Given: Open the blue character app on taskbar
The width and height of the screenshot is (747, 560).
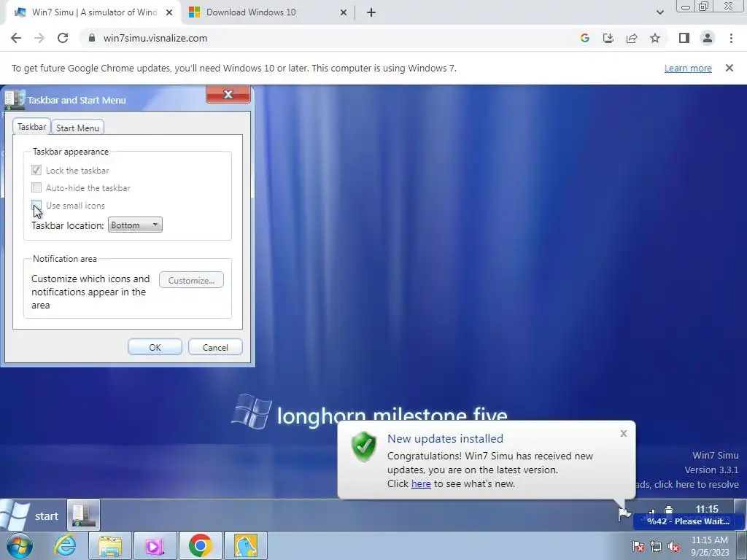Looking at the screenshot, I should pos(245,545).
